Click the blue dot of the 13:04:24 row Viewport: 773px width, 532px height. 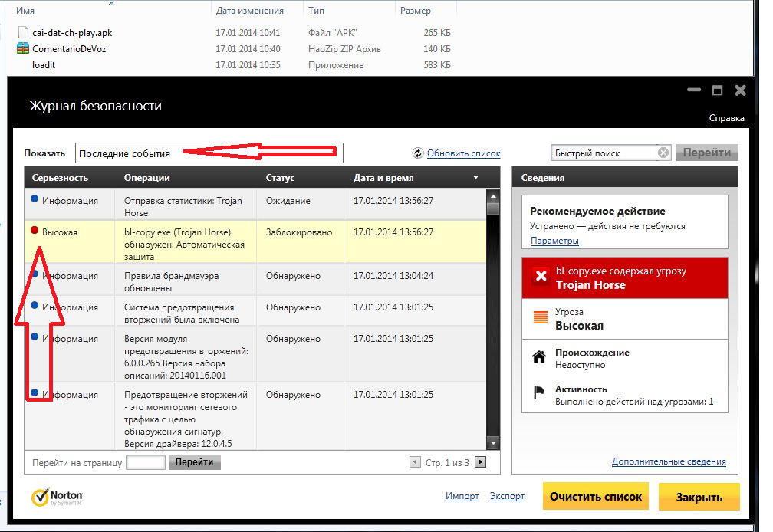click(x=35, y=274)
